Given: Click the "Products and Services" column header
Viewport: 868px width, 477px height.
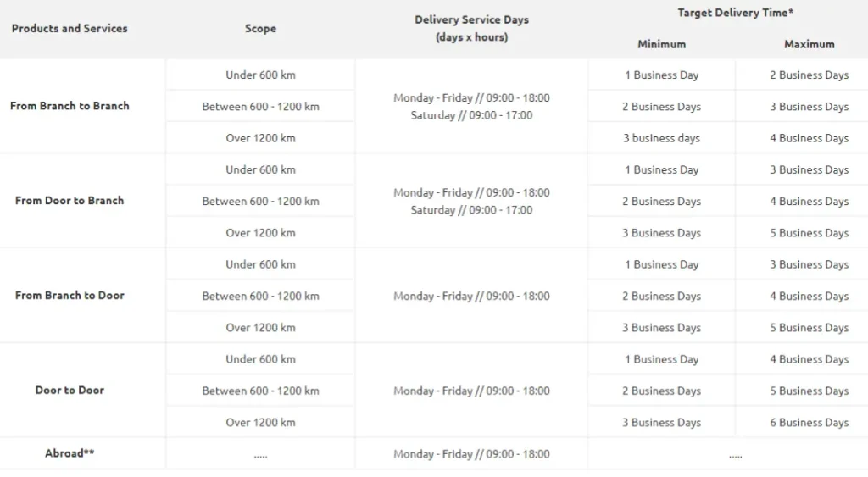Looking at the screenshot, I should (70, 28).
